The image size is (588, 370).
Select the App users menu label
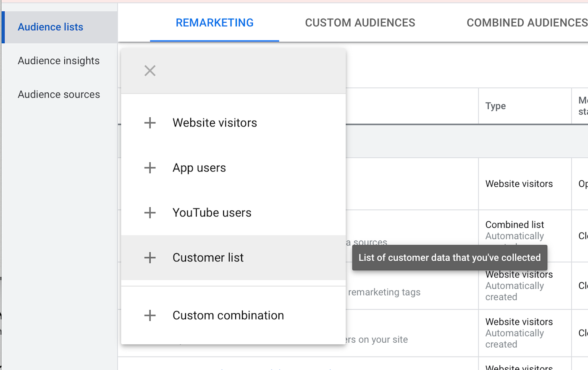click(199, 168)
